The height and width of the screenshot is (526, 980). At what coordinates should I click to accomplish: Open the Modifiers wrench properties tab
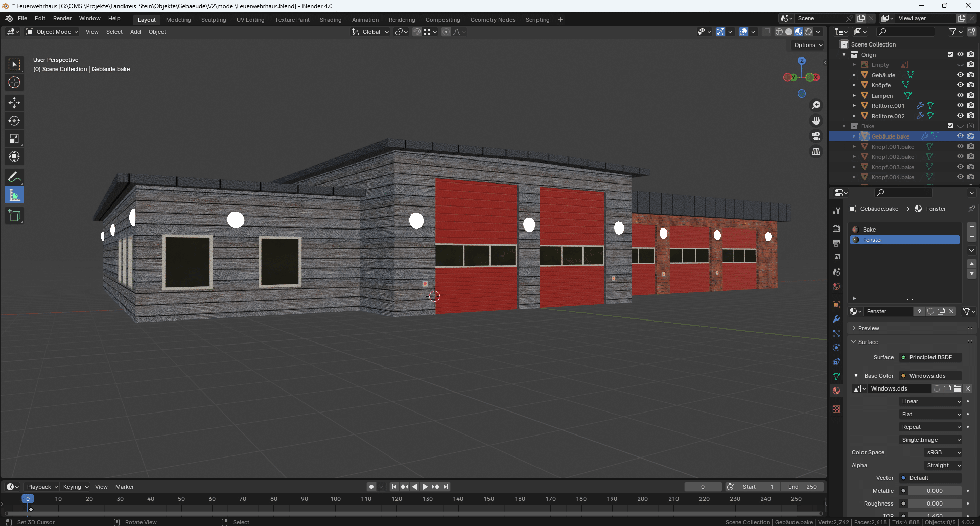pyautogui.click(x=836, y=319)
